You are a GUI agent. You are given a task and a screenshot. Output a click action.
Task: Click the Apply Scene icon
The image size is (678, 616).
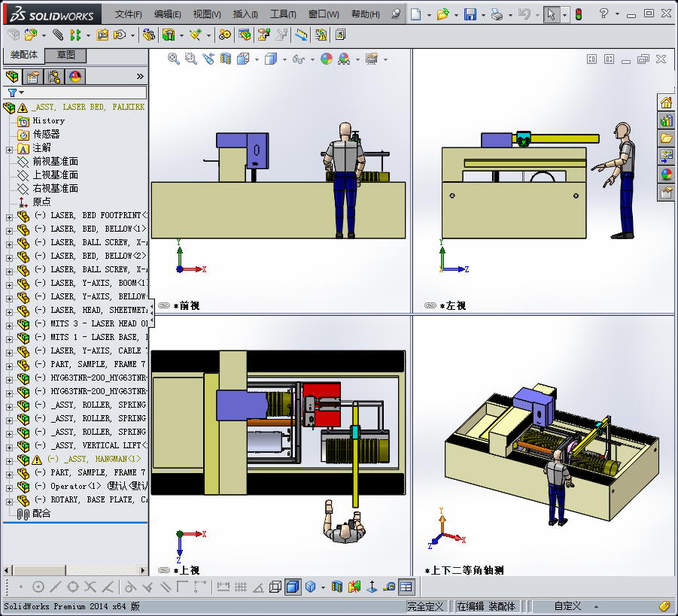(344, 59)
